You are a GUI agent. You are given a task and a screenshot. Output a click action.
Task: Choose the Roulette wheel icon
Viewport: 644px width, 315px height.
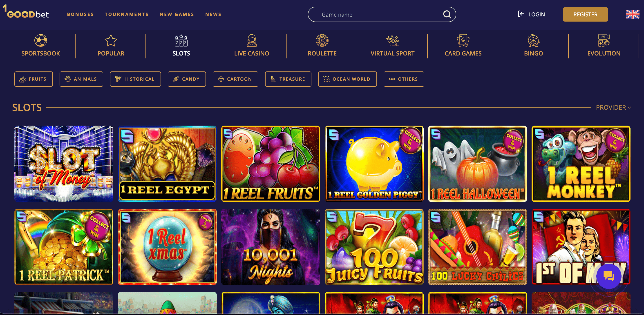click(322, 40)
